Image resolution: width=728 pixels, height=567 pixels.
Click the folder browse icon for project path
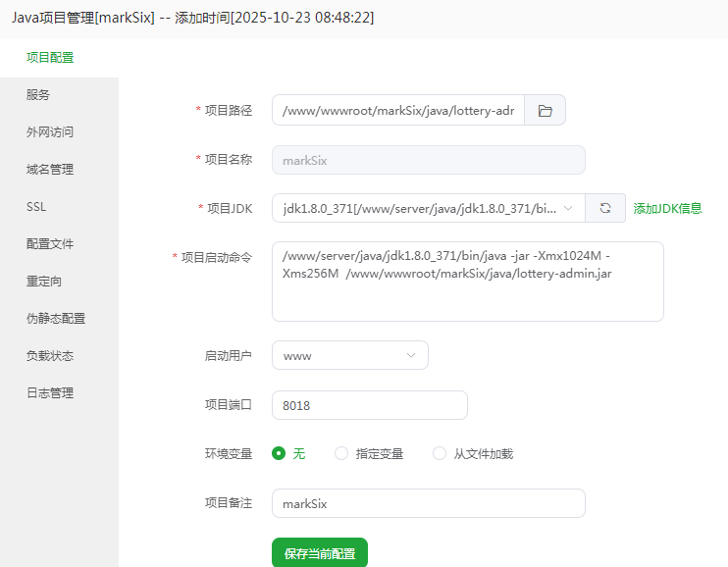[x=546, y=111]
